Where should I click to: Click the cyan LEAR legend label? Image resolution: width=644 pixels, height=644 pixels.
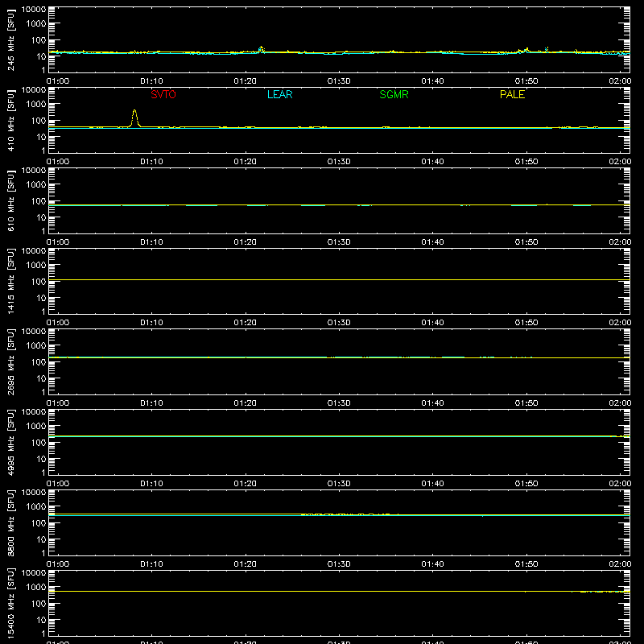pos(279,94)
